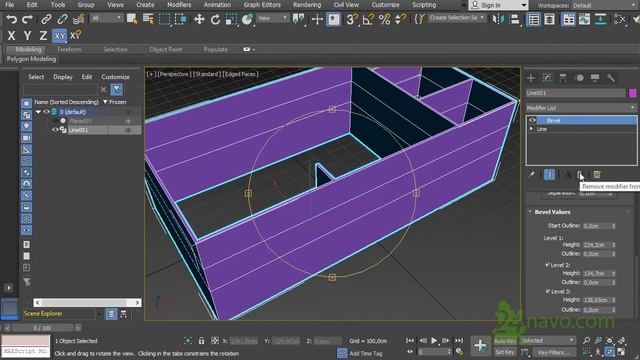Open reference coordinate system View dropdown
The image size is (640, 360).
coord(273,18)
